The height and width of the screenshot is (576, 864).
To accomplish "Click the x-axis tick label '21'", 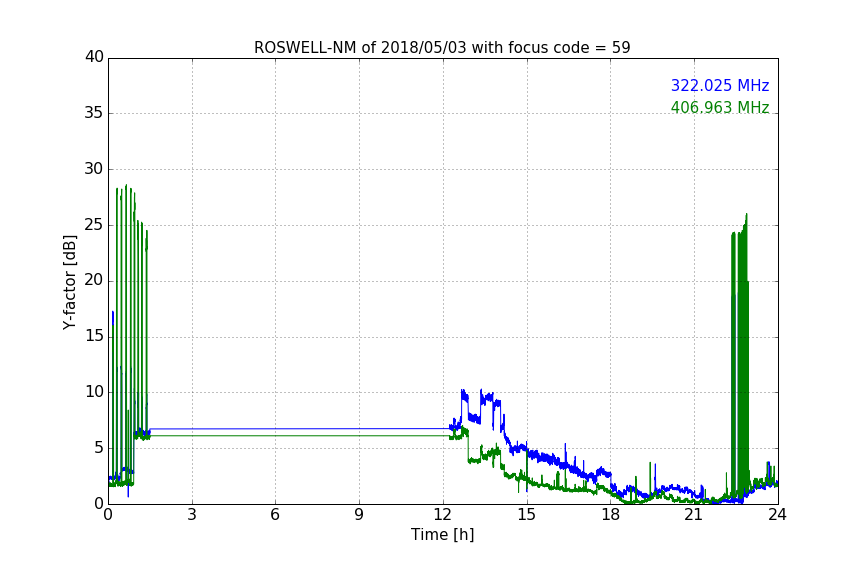I will [x=694, y=515].
